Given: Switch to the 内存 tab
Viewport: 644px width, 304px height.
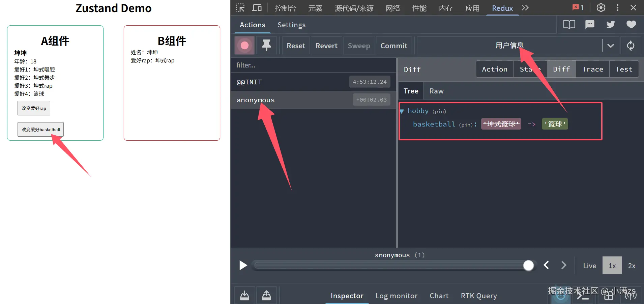Looking at the screenshot, I should point(446,8).
